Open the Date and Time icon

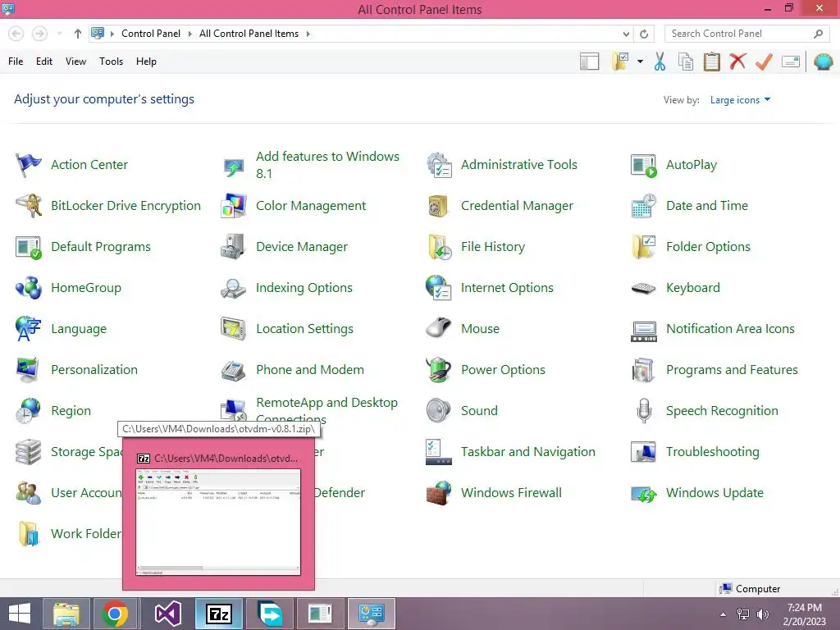[644, 206]
